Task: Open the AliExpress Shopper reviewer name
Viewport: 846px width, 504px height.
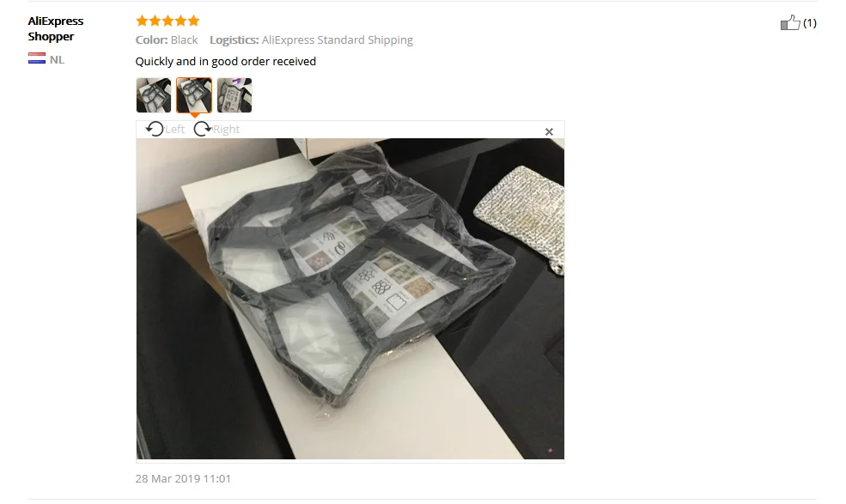Action: (56, 28)
